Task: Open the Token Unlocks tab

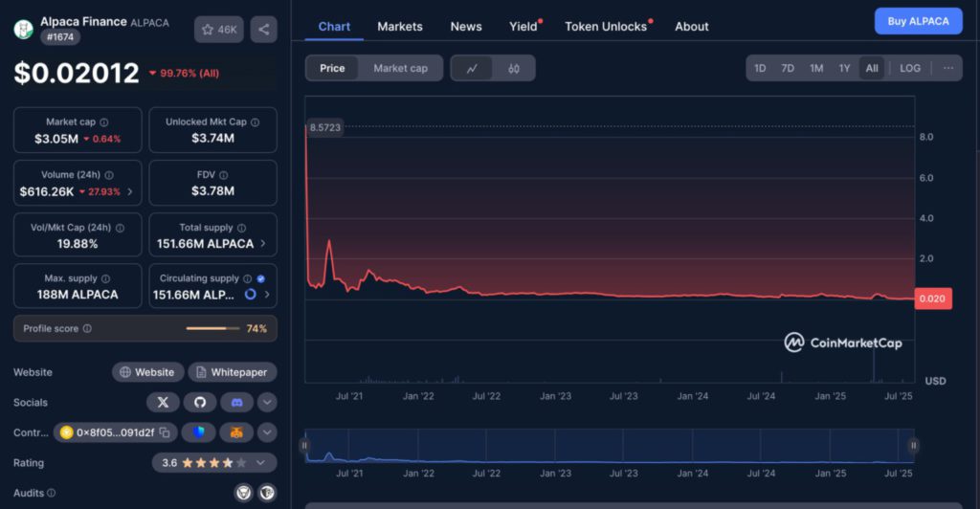Action: click(x=606, y=27)
